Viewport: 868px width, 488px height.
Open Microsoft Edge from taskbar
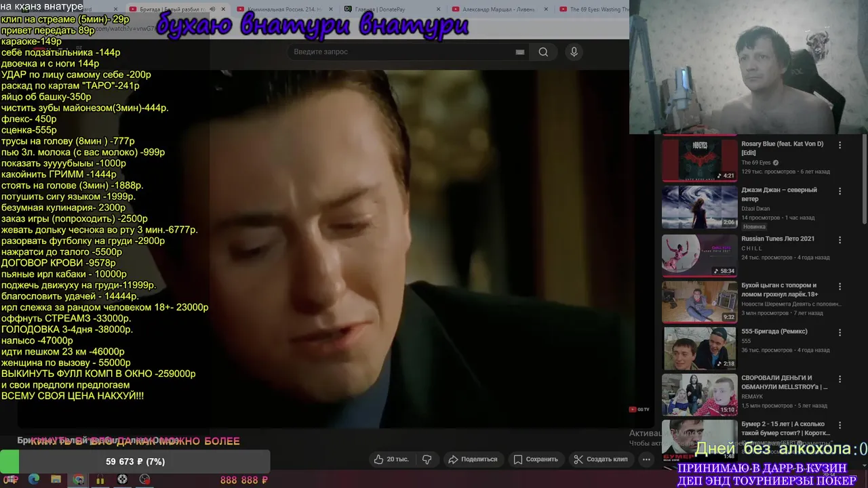34,479
